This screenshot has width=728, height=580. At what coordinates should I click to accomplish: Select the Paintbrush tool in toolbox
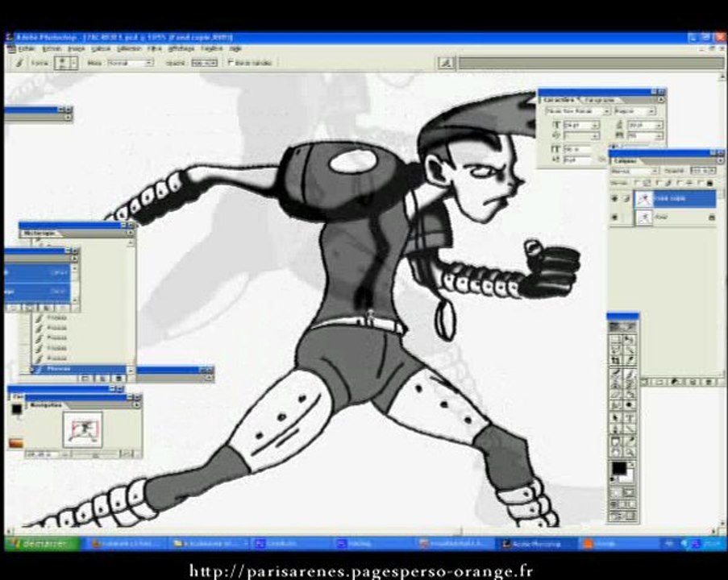tap(629, 373)
